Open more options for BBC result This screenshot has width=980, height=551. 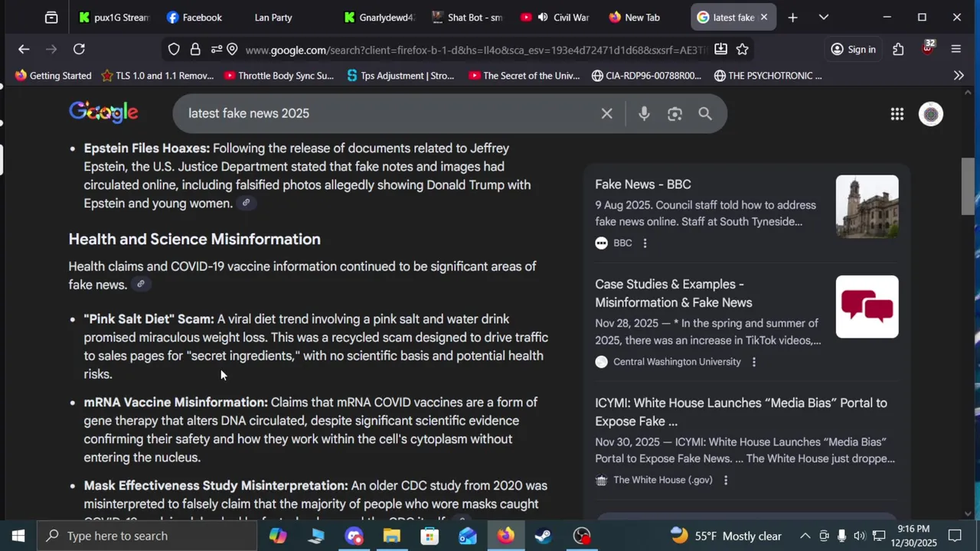tap(645, 243)
